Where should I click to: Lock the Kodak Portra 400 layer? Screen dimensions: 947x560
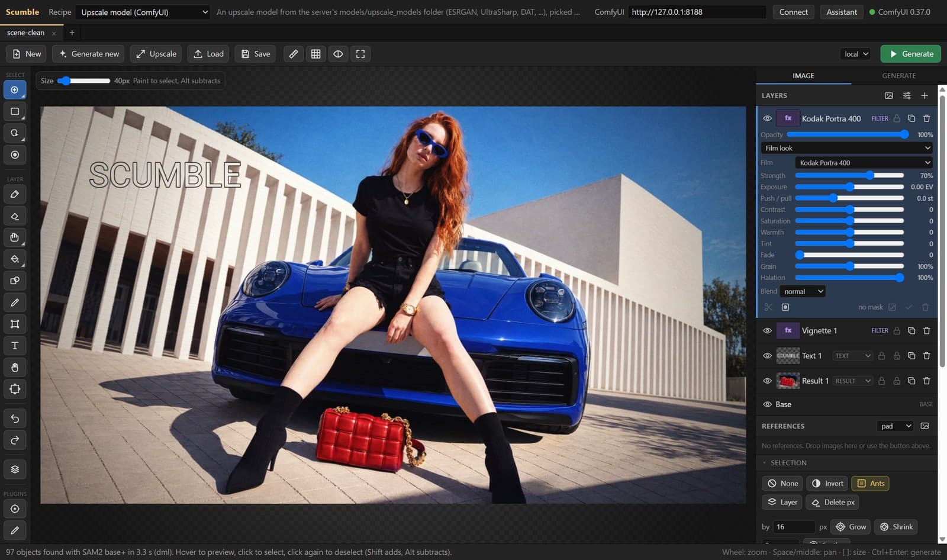pos(897,118)
